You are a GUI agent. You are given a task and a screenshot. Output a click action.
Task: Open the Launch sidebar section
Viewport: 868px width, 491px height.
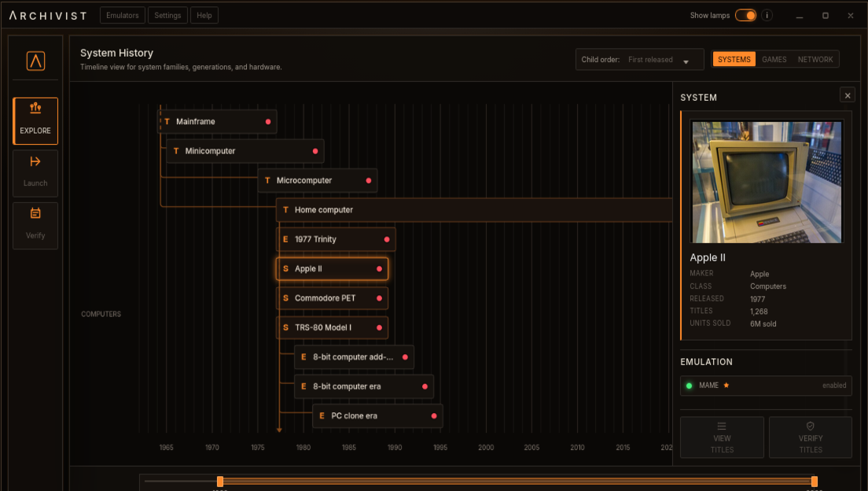pos(35,173)
